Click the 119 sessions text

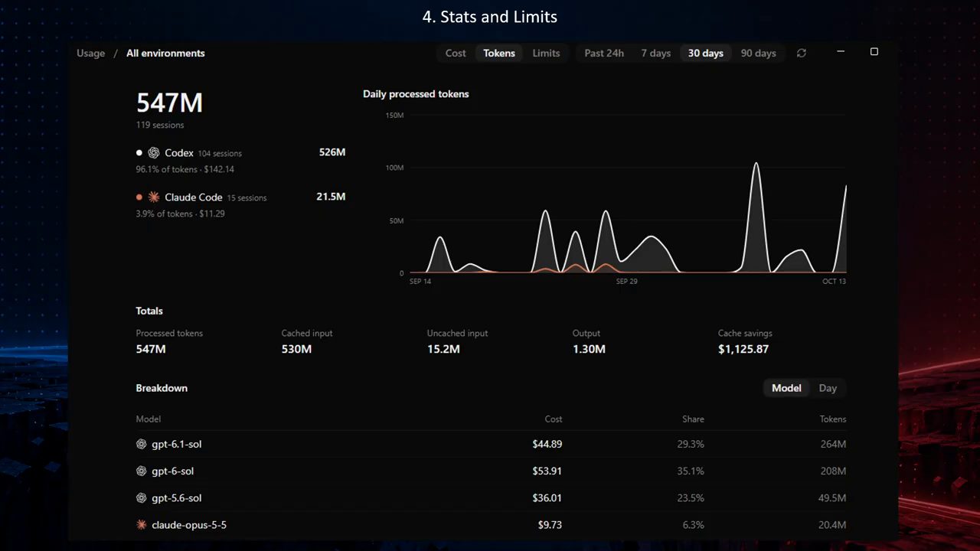(160, 125)
